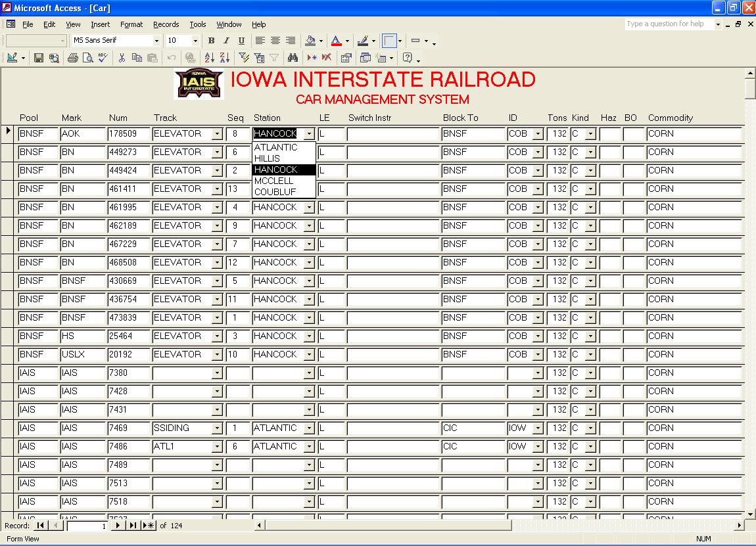Click the Delete Record icon
This screenshot has width=756, height=546.
click(x=327, y=58)
